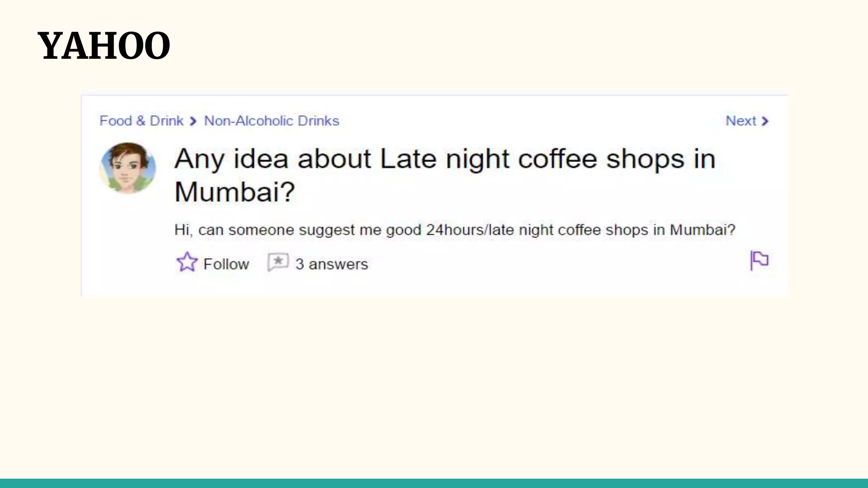The height and width of the screenshot is (488, 868).
Task: Click 'shops in Mumbai?' ending the description
Action: click(670, 230)
